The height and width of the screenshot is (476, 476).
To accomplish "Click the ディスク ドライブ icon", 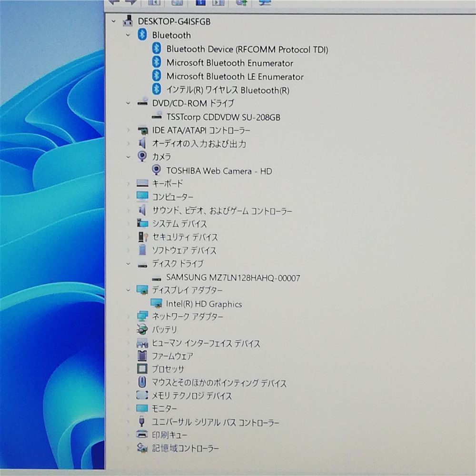I will [142, 266].
